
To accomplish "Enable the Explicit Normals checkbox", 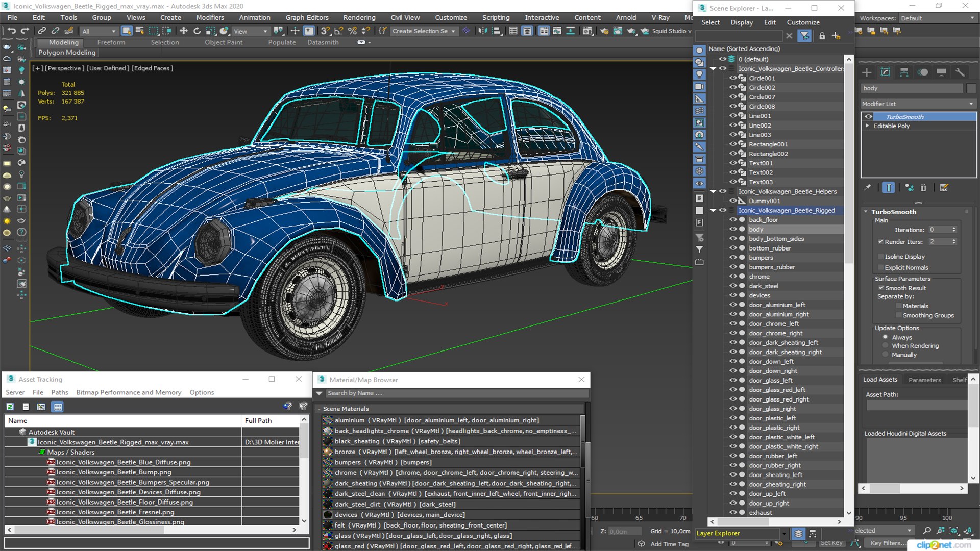I will point(880,267).
